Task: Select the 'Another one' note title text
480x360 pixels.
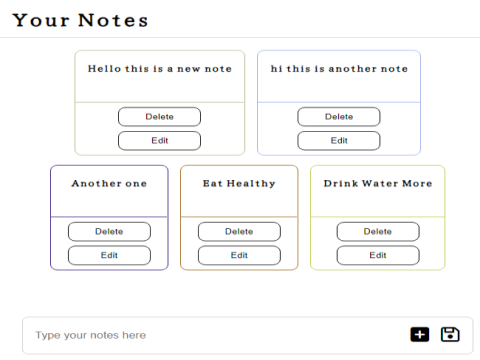Action: (109, 183)
